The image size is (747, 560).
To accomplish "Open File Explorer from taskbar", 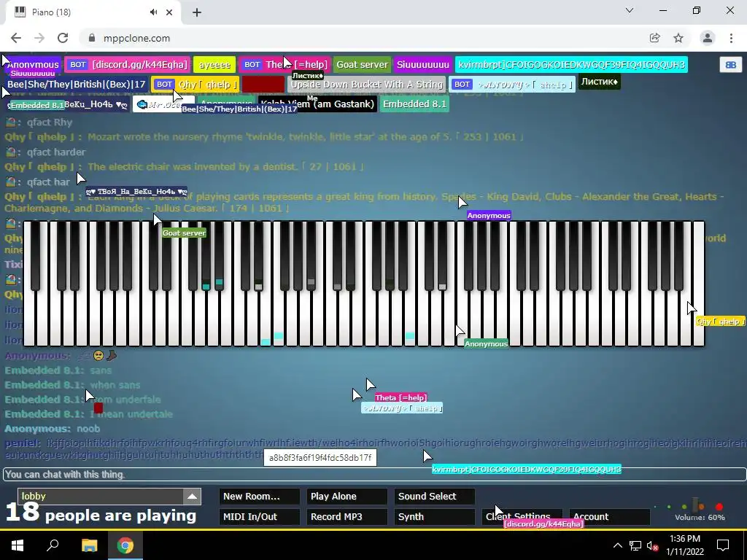I will click(x=89, y=545).
